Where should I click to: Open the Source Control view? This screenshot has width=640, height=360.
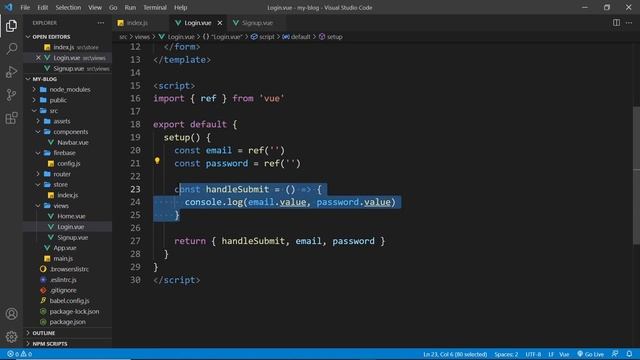click(11, 95)
